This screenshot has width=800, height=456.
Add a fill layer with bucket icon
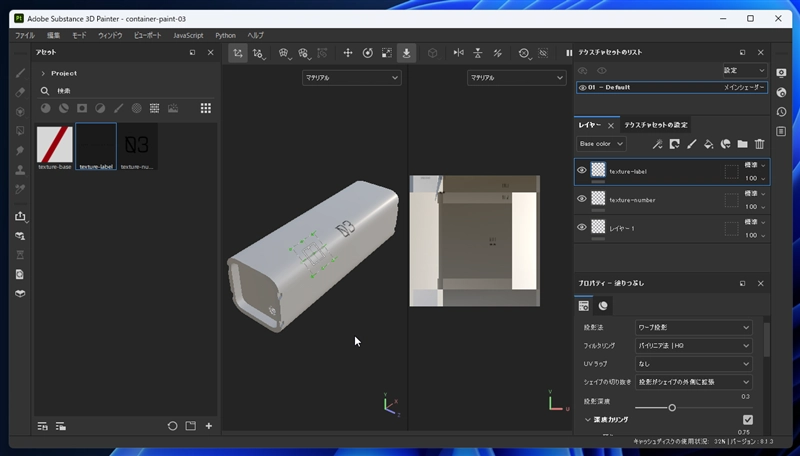point(708,144)
